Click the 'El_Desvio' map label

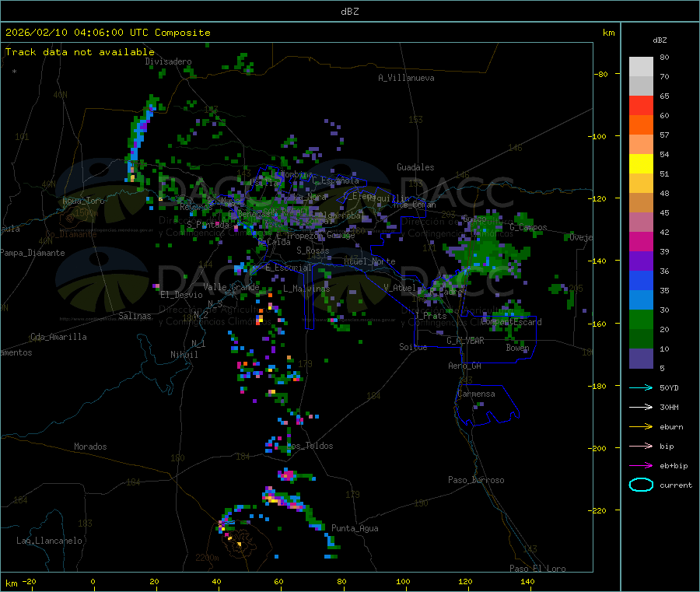[182, 295]
